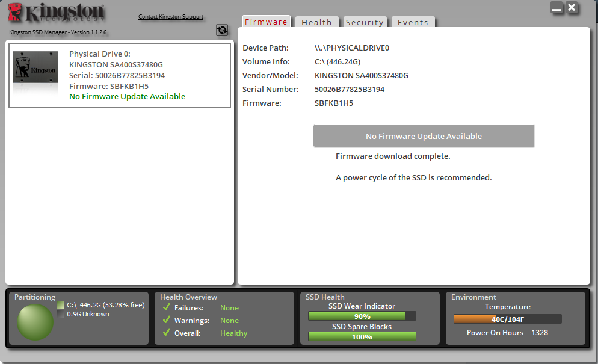Select the Physical Drive 0 entry
This screenshot has width=598, height=364.
pyautogui.click(x=120, y=75)
